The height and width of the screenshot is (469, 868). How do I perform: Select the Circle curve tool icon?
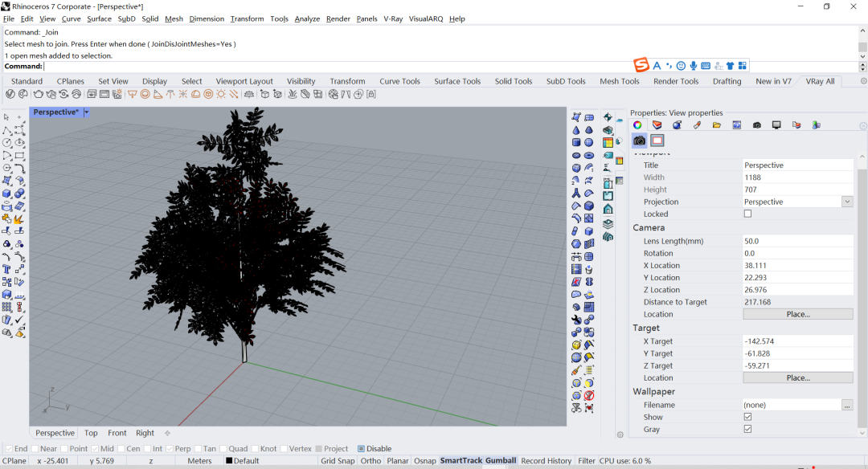coord(6,142)
